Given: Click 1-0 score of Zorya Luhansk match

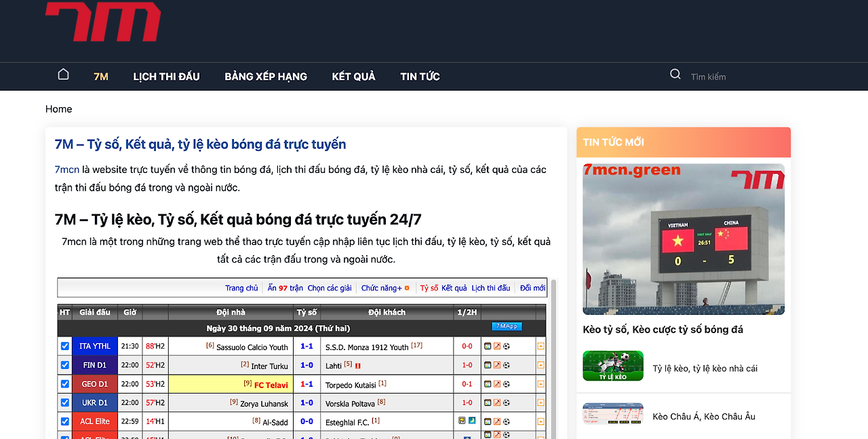Looking at the screenshot, I should (307, 402).
